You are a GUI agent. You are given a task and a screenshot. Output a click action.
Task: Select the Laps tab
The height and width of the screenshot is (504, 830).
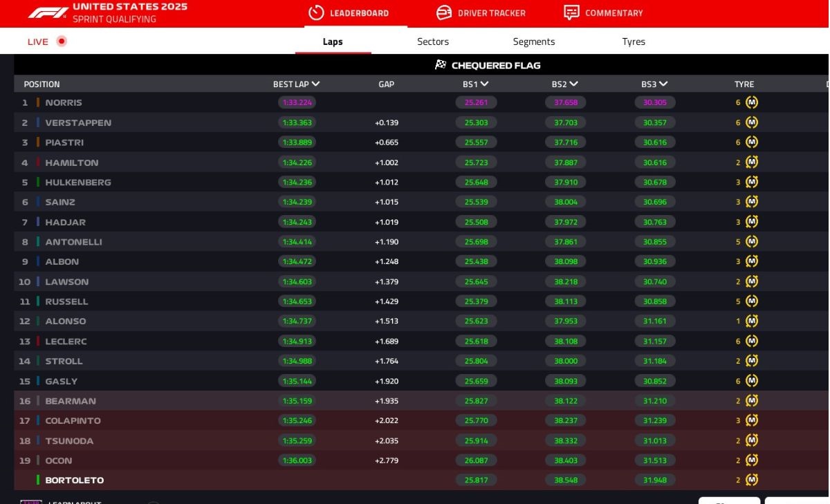click(x=333, y=41)
